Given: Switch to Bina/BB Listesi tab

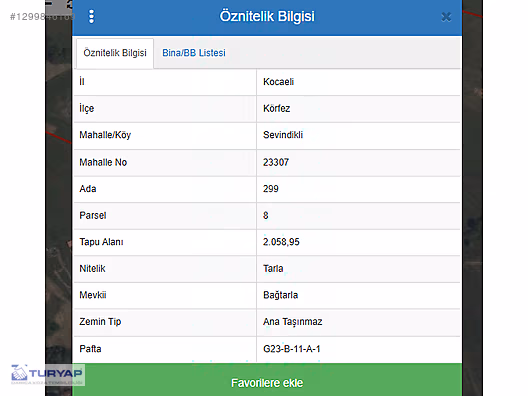Looking at the screenshot, I should [194, 53].
